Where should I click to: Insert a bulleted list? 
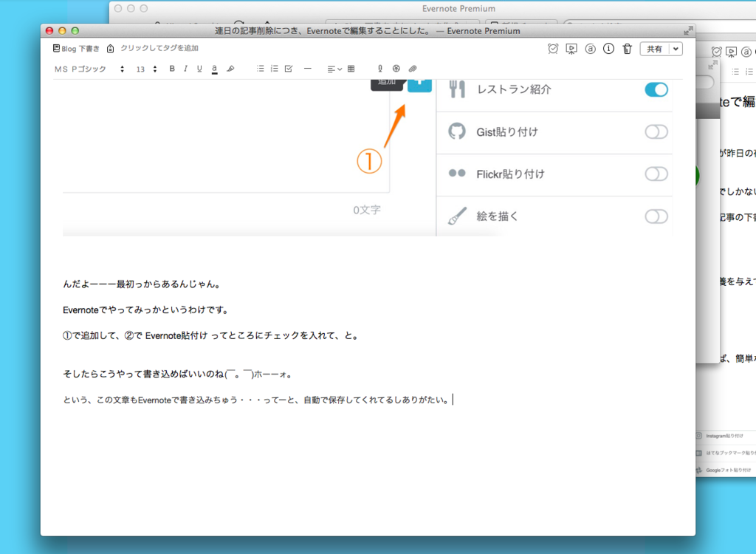[x=261, y=69]
